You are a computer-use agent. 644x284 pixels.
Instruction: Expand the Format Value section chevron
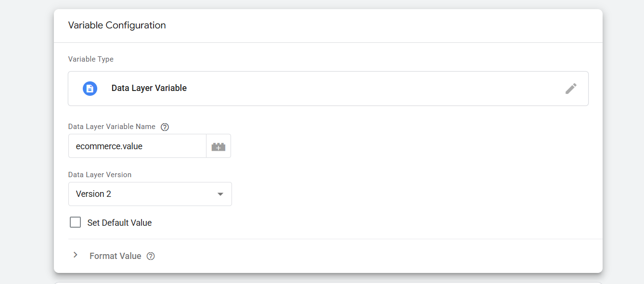75,255
